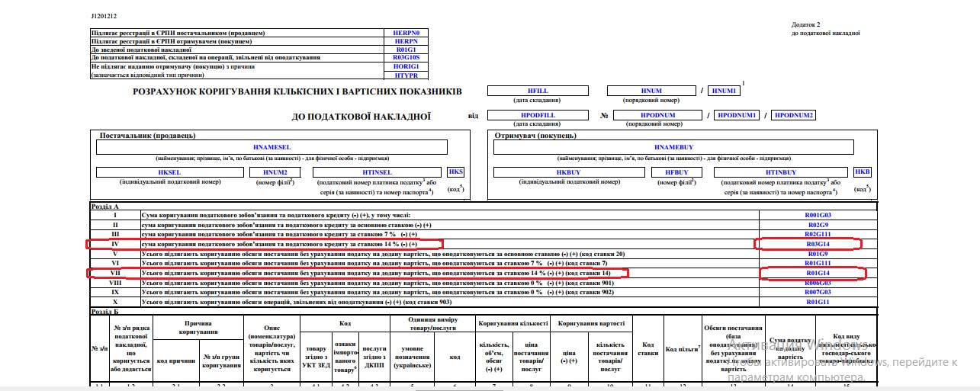Click the HPODFILL invoice date field
Image resolution: width=980 pixels, height=391 pixels.
538,115
